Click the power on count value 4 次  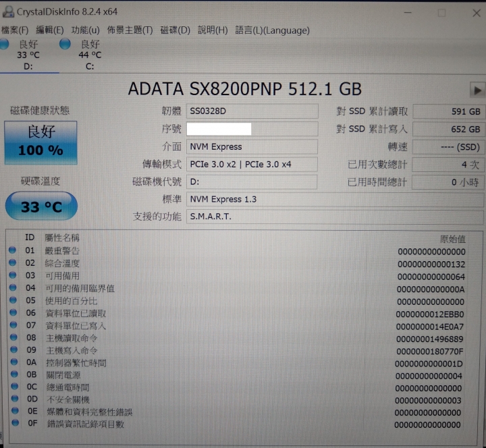(x=448, y=165)
